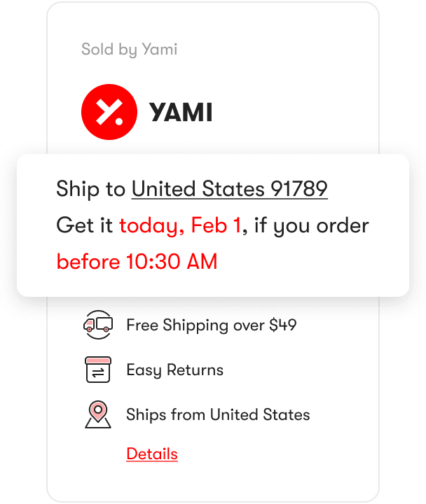Click the 'if you order' text
The height and width of the screenshot is (504, 426).
312,225
